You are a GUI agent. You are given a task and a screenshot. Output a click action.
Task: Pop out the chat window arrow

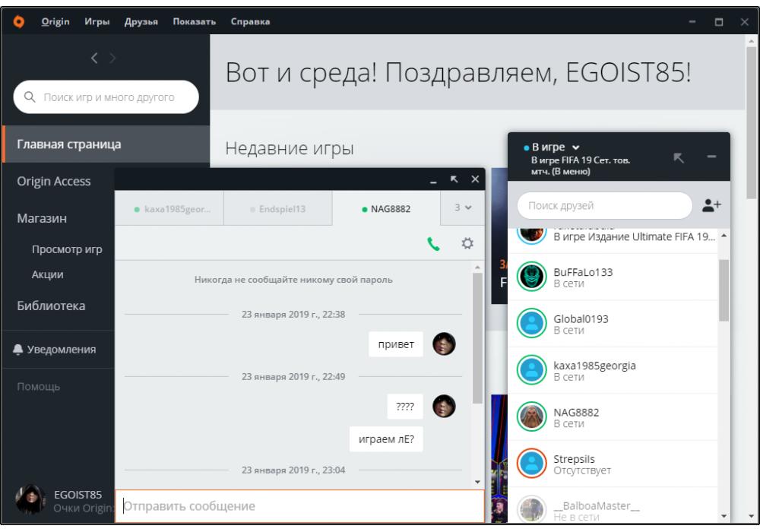[x=454, y=179]
